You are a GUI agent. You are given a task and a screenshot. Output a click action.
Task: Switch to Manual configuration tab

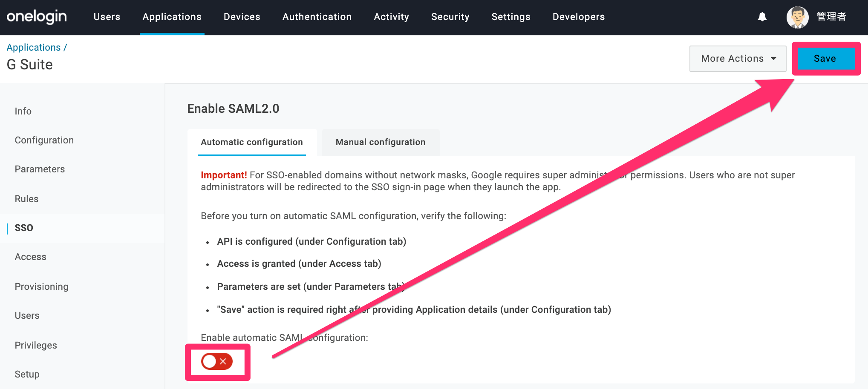tap(381, 142)
